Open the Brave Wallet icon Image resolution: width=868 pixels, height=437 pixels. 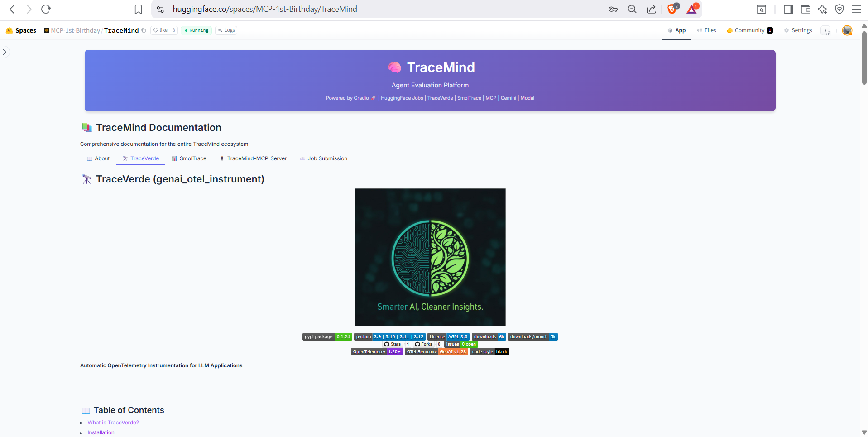pyautogui.click(x=806, y=9)
